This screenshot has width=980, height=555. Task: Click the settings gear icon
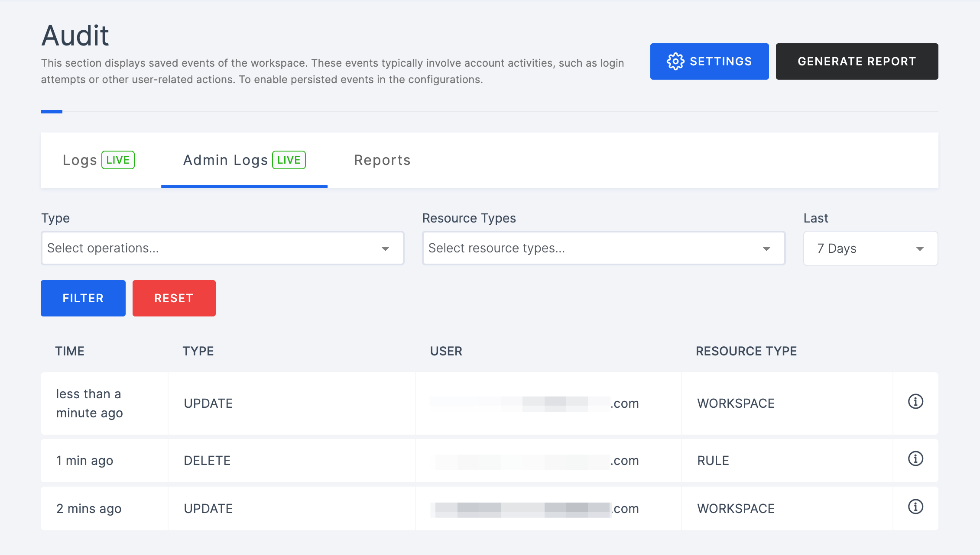675,62
